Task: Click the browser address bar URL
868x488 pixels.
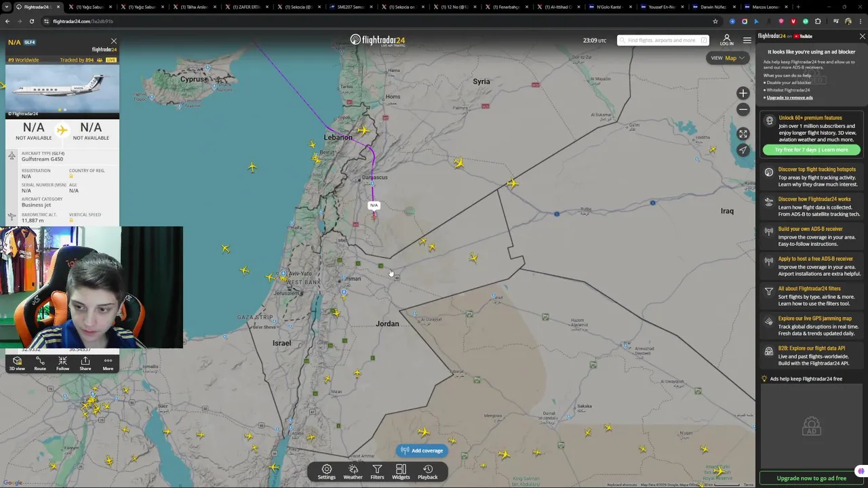Action: [x=83, y=21]
